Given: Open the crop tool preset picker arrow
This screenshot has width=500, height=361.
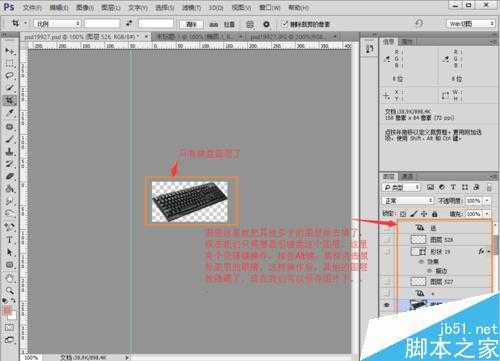Looking at the screenshot, I should (26, 23).
